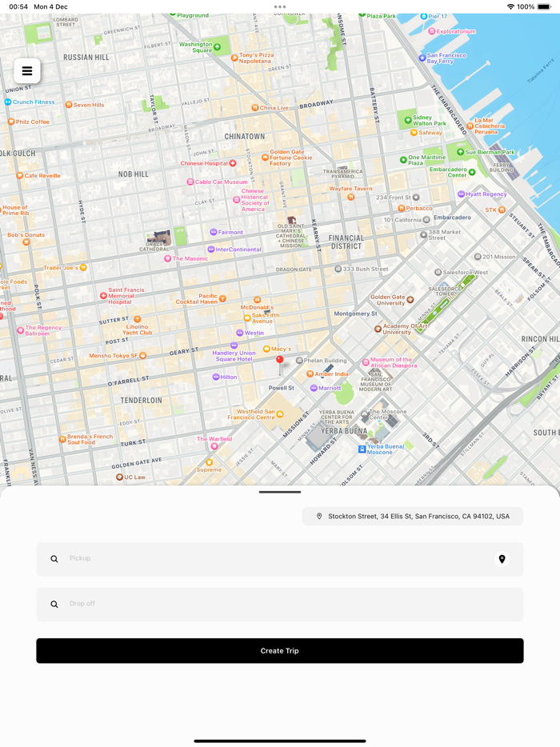Tap the Wayfare Tavern marker
560x747 pixels.
350,197
